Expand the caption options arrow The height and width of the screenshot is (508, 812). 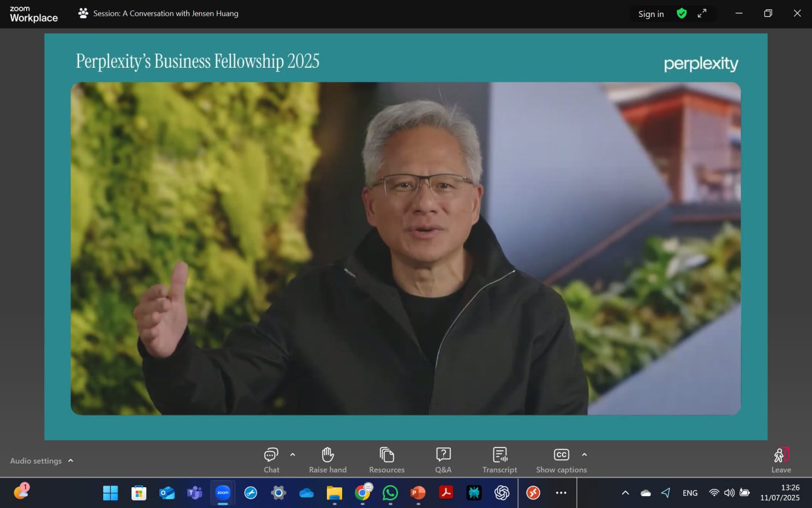point(584,454)
